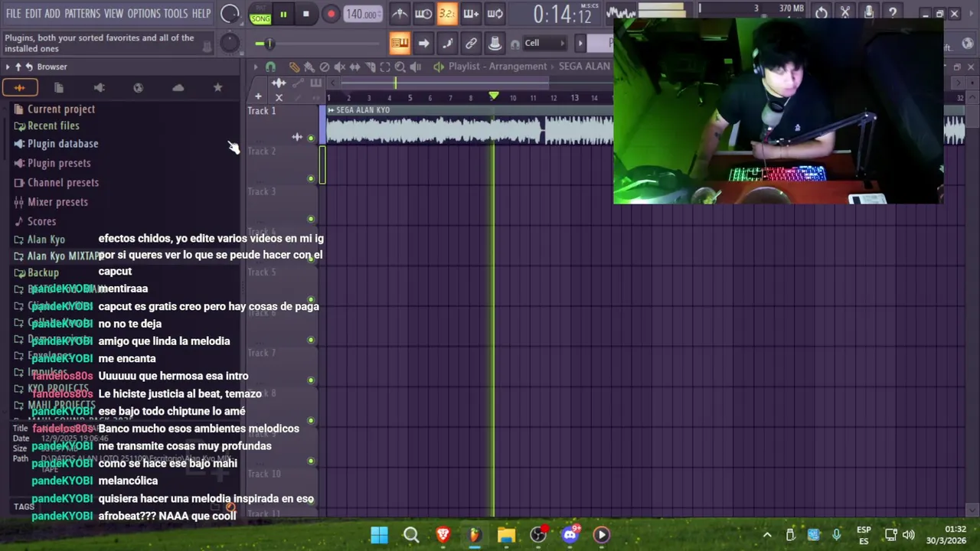Screen dimensions: 980x551
Task: Select the playlist Zoom tool
Action: point(400,67)
